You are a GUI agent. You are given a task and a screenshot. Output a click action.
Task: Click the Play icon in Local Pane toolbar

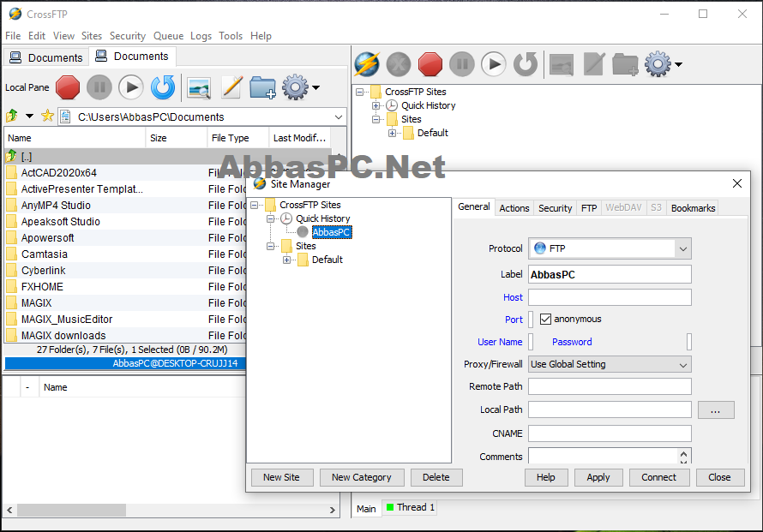(131, 87)
